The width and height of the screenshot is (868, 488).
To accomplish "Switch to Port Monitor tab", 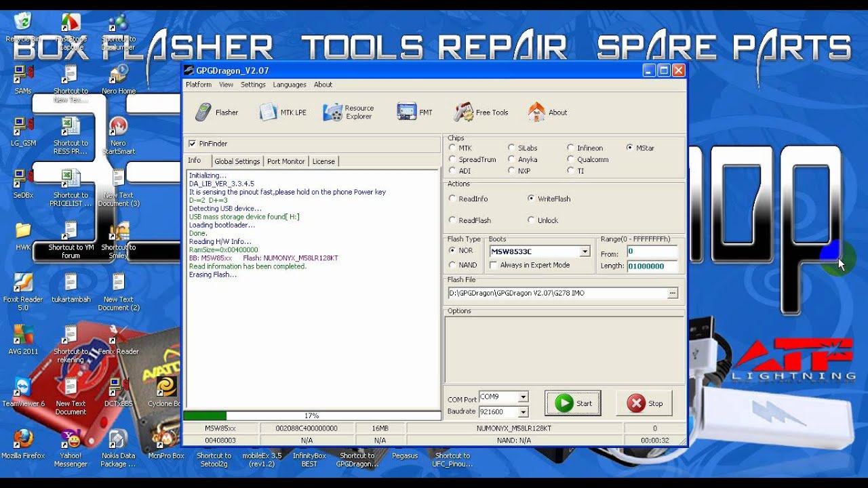I will coord(286,161).
